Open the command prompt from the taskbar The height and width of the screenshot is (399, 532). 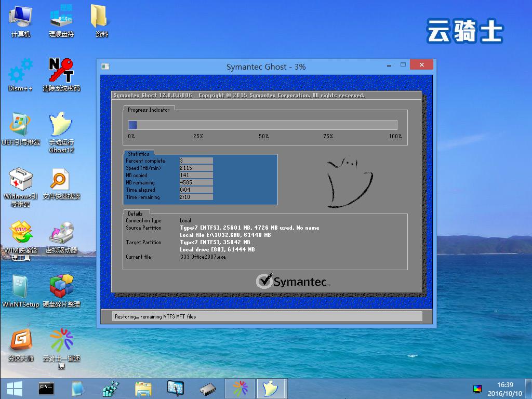point(46,388)
